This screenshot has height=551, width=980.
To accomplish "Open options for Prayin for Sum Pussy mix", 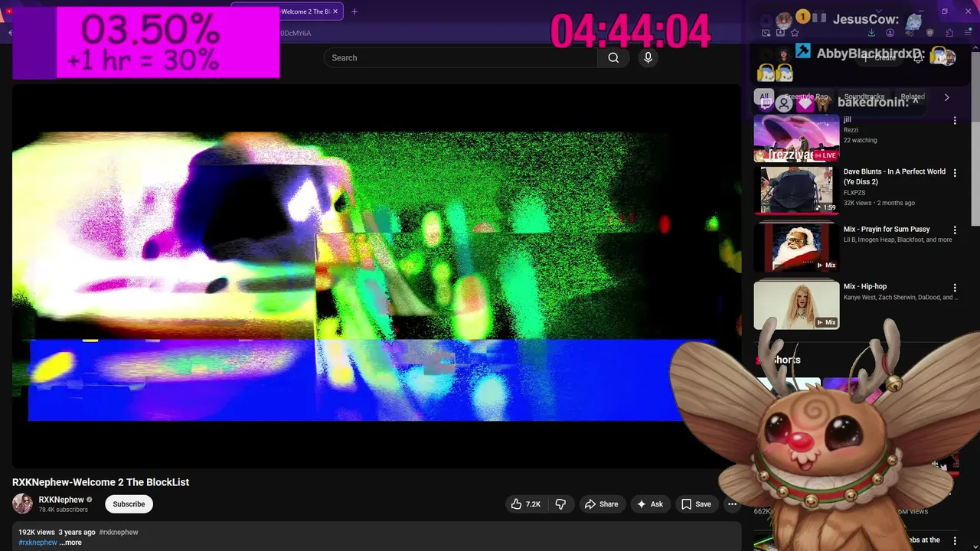I will [x=955, y=230].
